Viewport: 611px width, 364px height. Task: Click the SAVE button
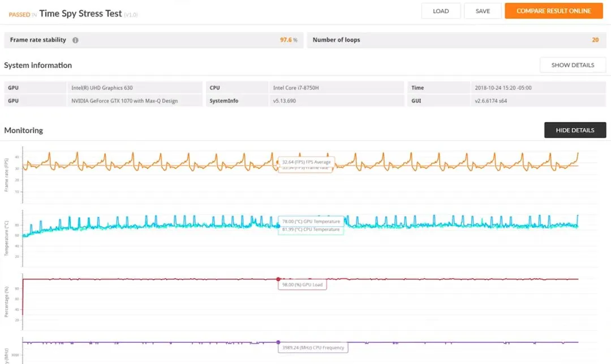click(x=483, y=11)
